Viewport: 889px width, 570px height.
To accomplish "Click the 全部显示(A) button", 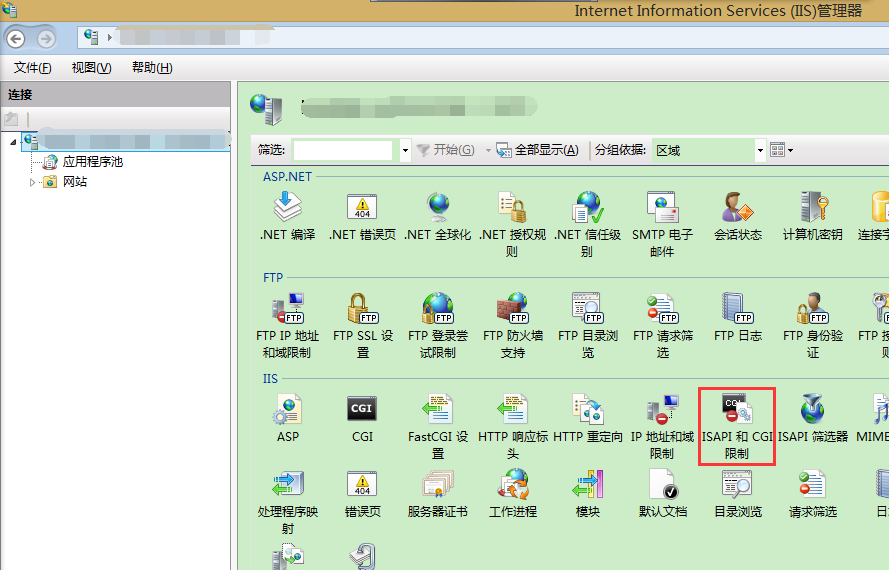I will point(537,150).
